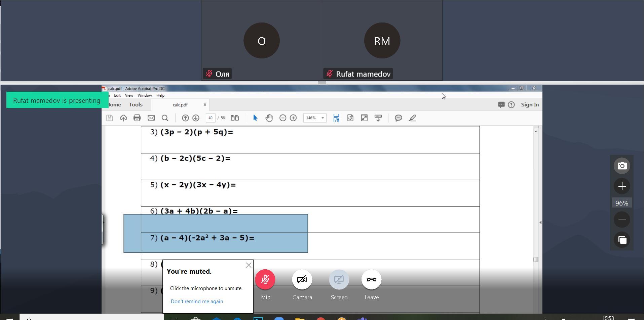The width and height of the screenshot is (644, 320).
Task: Unmute with the Mic button
Action: click(x=265, y=280)
